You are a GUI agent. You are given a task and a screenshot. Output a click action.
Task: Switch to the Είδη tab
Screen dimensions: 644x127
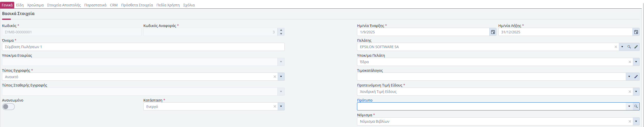20,5
